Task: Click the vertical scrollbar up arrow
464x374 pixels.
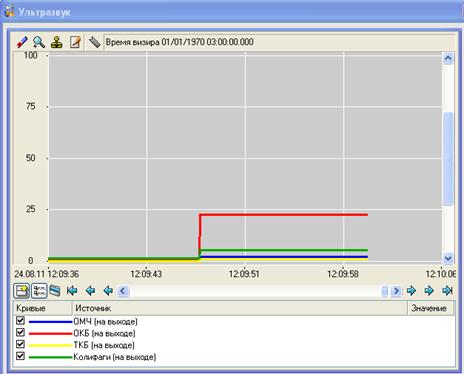Action: click(x=448, y=59)
